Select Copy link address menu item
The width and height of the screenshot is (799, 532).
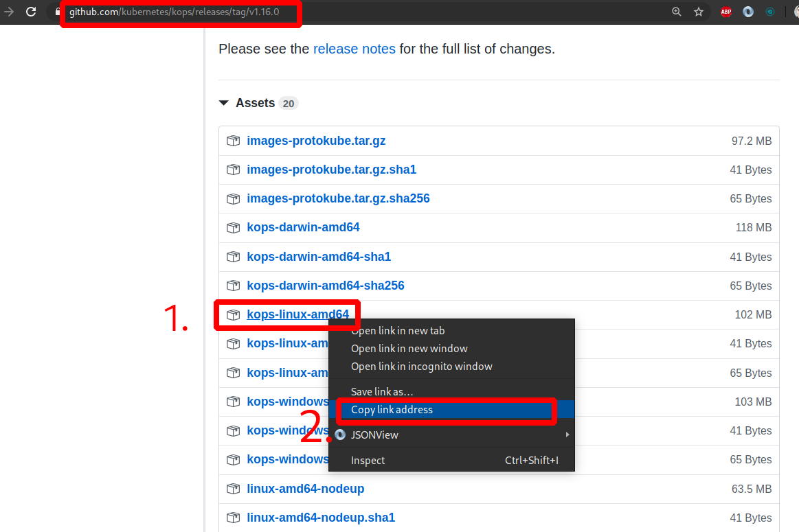point(451,410)
